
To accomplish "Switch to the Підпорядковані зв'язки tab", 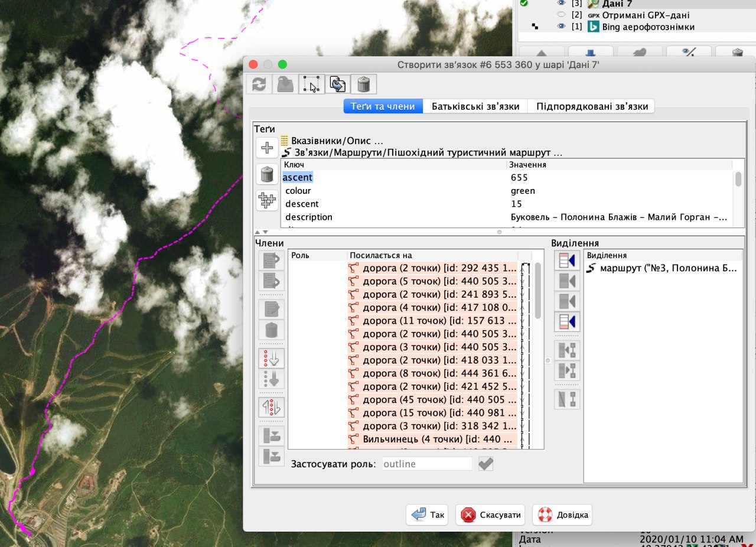I will pyautogui.click(x=591, y=106).
